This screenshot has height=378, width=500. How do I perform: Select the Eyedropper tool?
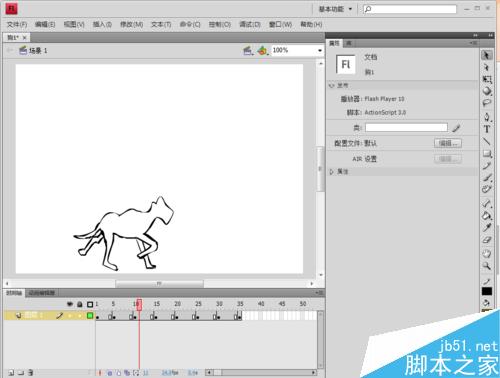pos(487,228)
